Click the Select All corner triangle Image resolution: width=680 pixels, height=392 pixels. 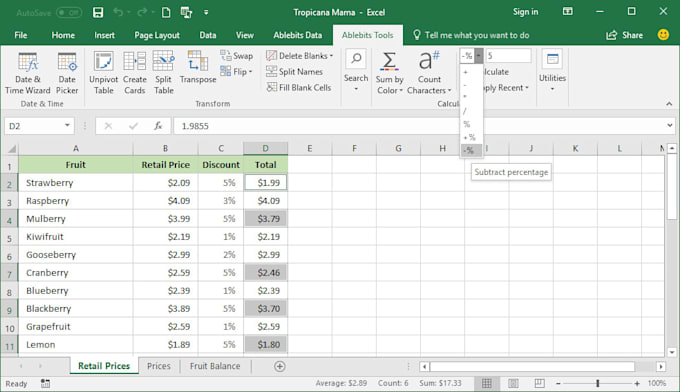tap(11, 149)
